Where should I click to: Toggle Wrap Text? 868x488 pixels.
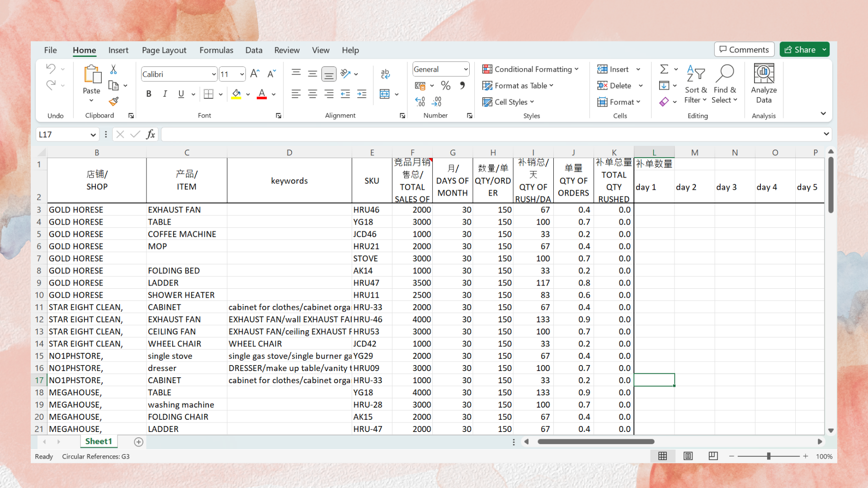(385, 74)
